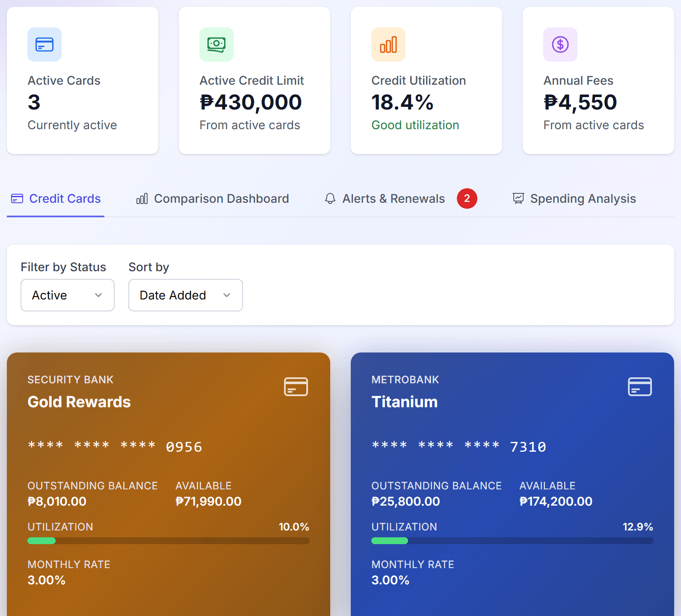681x616 pixels.
Task: Click the Currently active caption
Action: tap(72, 125)
